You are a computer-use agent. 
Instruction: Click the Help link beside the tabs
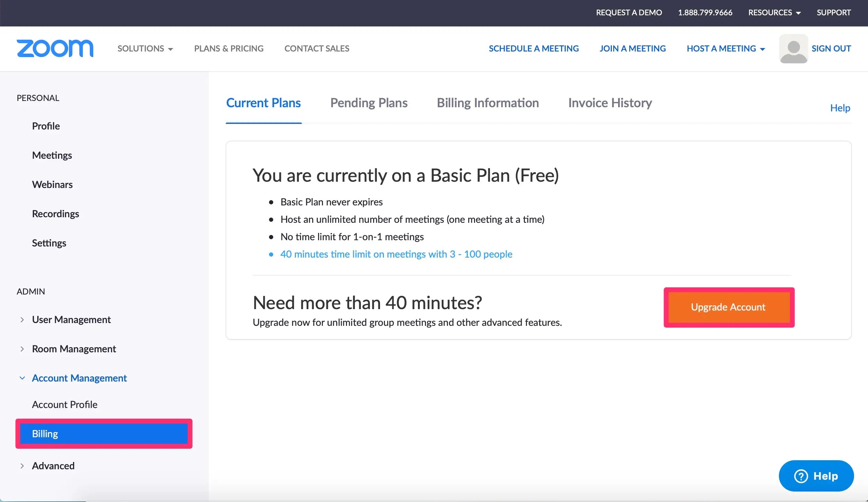[840, 108]
